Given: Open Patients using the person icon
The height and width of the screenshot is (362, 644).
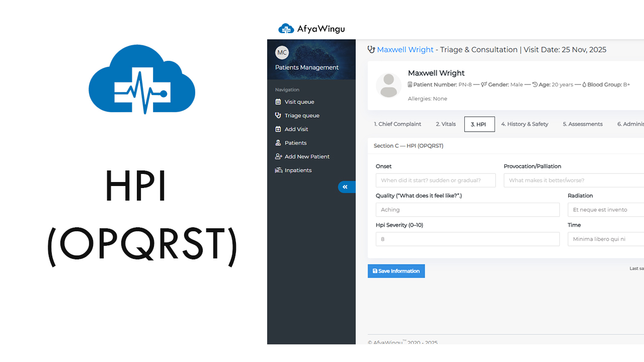Looking at the screenshot, I should click(278, 142).
